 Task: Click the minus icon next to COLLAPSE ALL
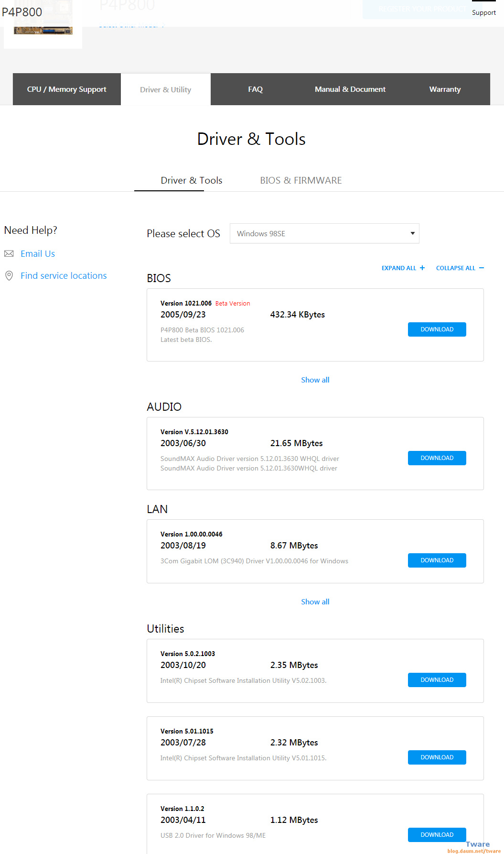tap(482, 268)
